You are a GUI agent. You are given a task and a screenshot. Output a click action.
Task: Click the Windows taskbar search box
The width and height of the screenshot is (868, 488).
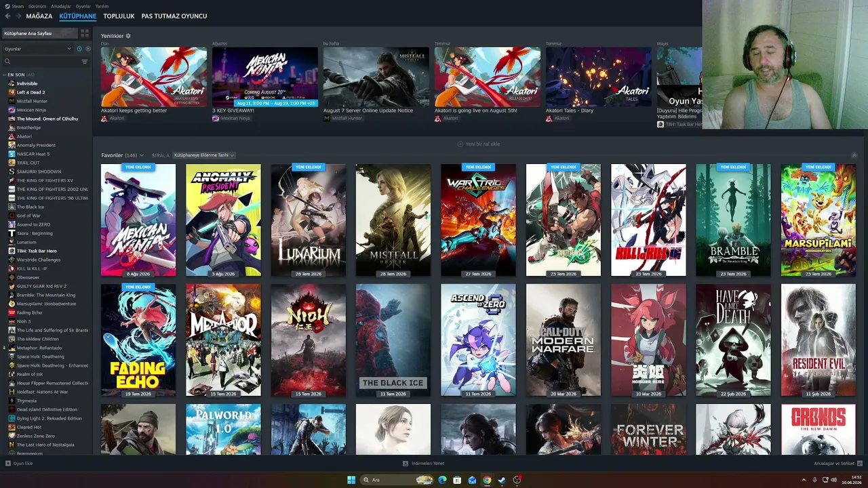397,480
